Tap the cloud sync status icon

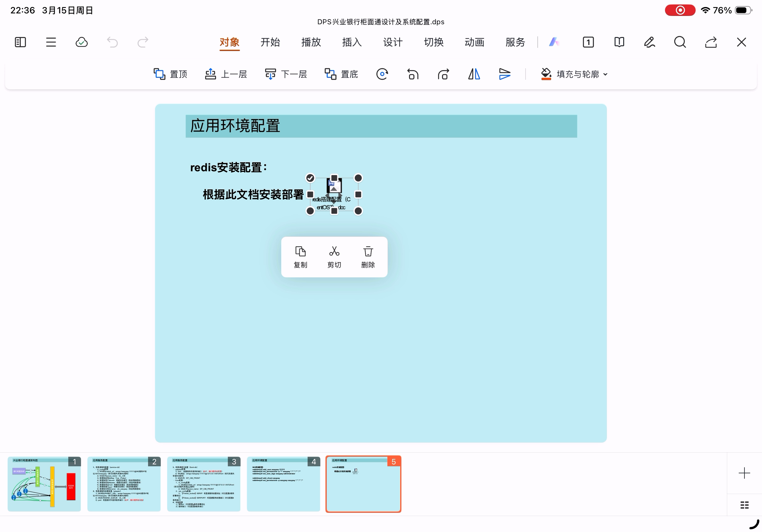[81, 42]
